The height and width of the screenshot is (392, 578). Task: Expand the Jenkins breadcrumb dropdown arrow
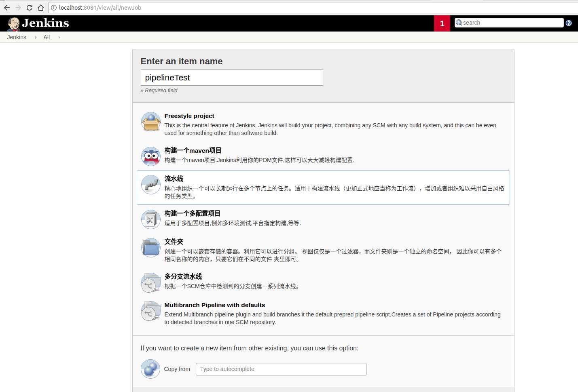(36, 37)
